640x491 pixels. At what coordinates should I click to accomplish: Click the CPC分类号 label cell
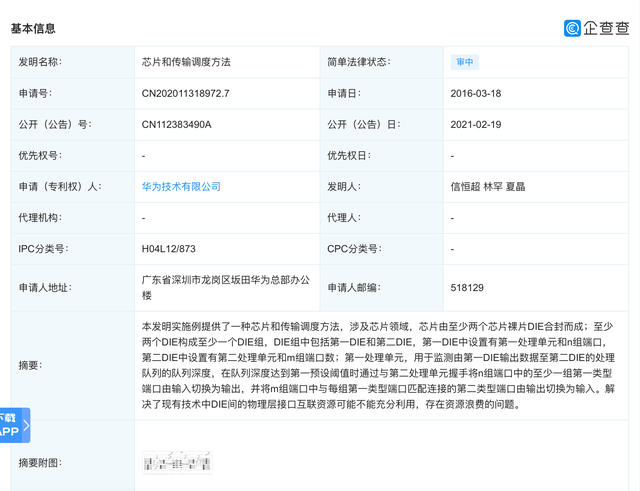coord(382,249)
